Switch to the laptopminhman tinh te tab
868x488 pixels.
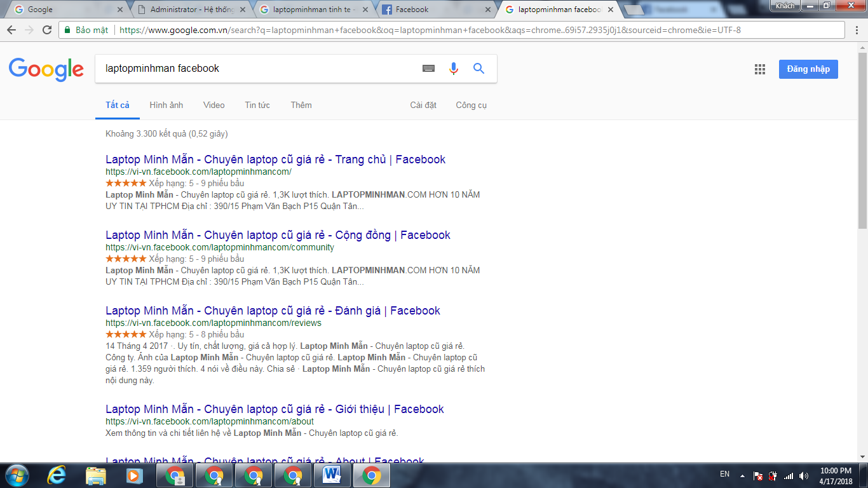tap(310, 10)
